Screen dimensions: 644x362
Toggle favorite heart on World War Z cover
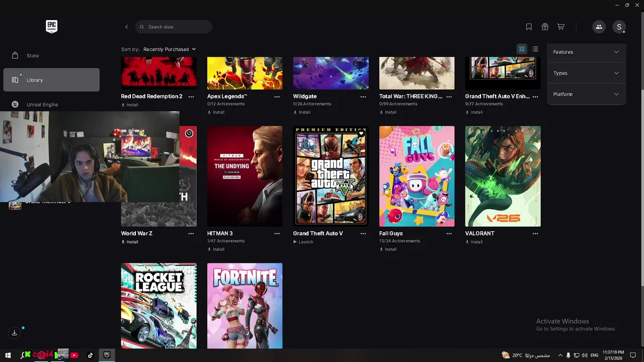point(189,133)
